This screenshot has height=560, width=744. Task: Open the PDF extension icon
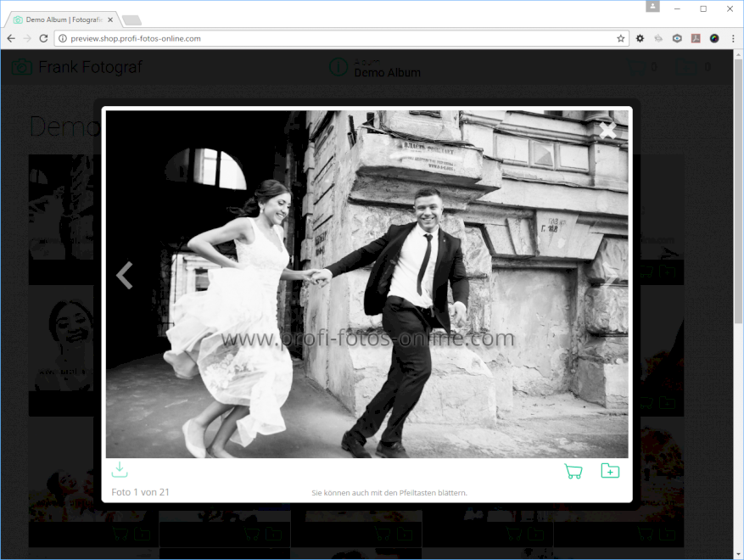[696, 38]
